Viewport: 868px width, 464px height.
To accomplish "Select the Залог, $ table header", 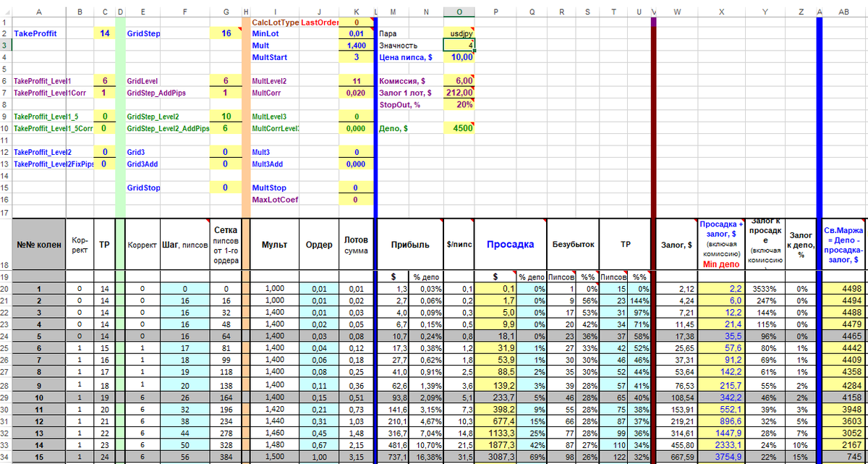I will 676,244.
